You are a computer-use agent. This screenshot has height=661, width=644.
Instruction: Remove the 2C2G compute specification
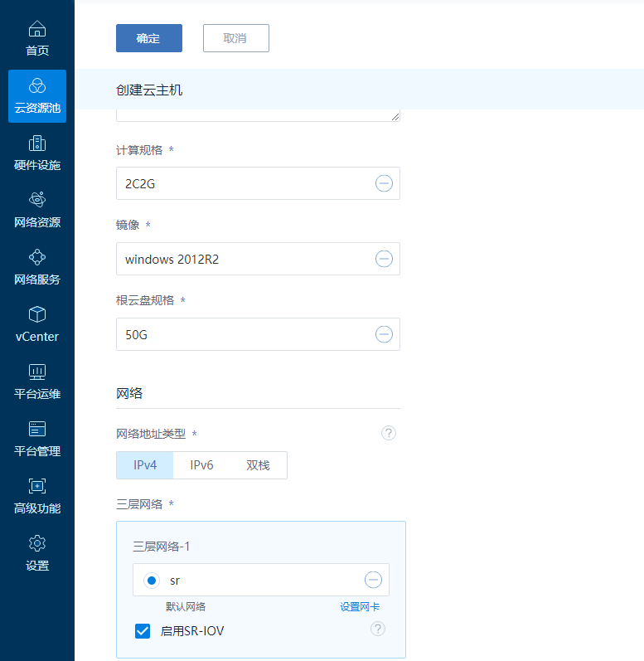[384, 183]
